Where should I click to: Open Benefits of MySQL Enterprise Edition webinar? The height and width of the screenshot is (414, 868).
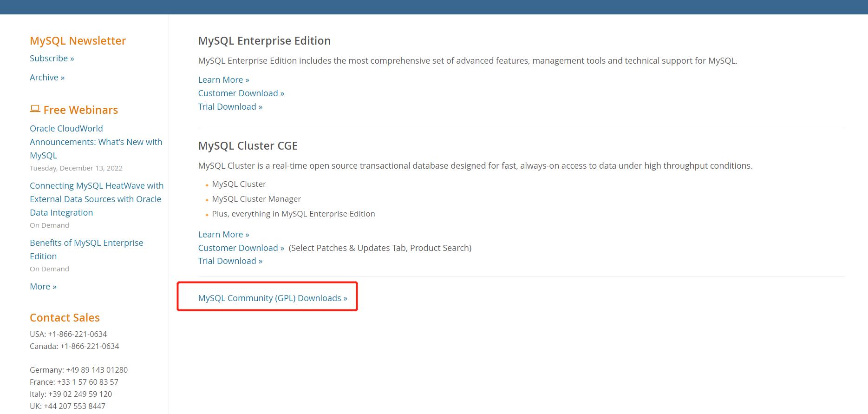click(x=86, y=249)
